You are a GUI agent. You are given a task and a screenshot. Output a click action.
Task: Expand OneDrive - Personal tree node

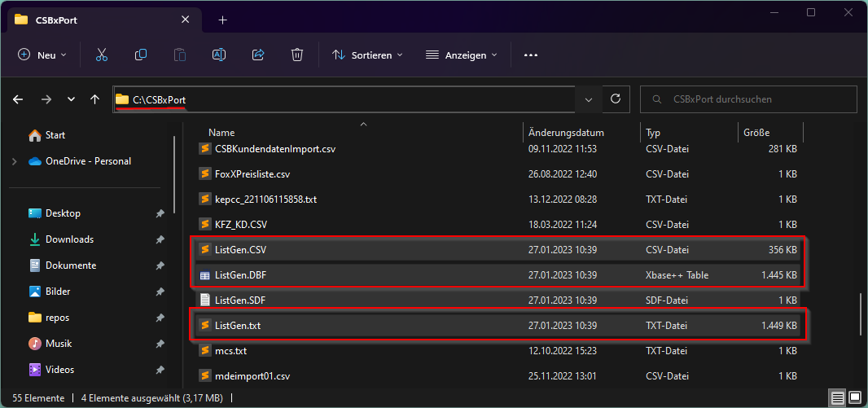tap(15, 161)
